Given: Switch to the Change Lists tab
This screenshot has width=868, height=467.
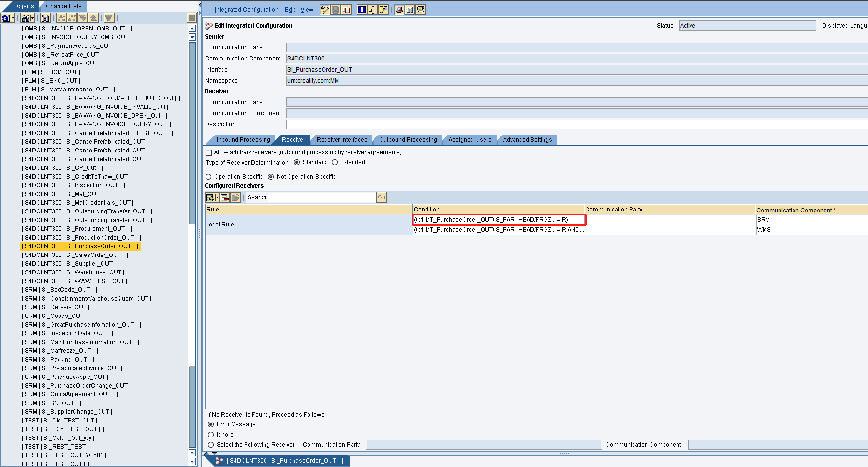Looking at the screenshot, I should click(63, 6).
